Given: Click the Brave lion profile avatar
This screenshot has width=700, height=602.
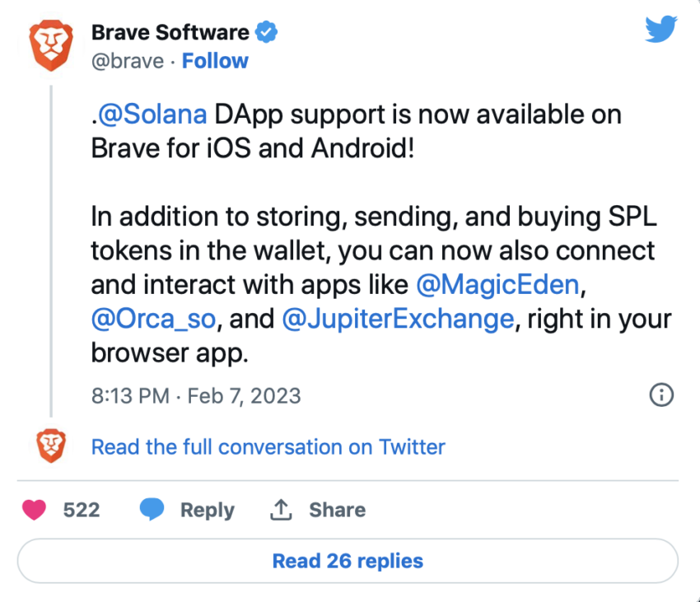Looking at the screenshot, I should pos(51,45).
